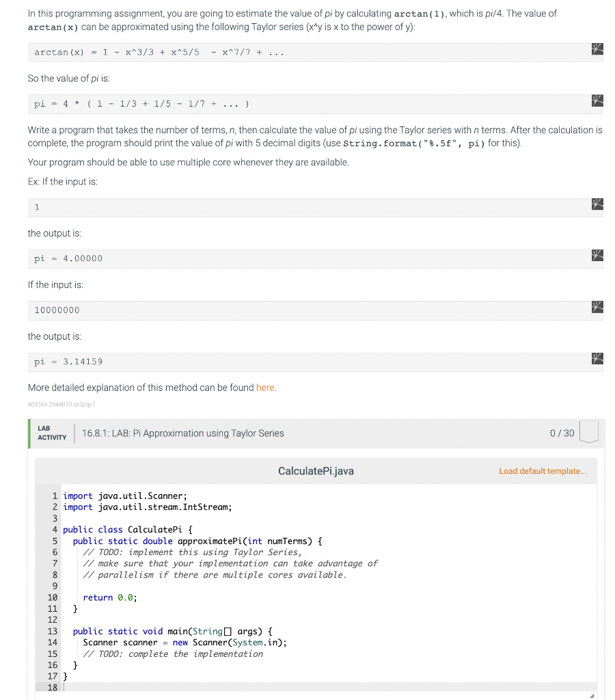Place cursor on empty line 18 in editor
The image size is (615, 700).
[329, 688]
